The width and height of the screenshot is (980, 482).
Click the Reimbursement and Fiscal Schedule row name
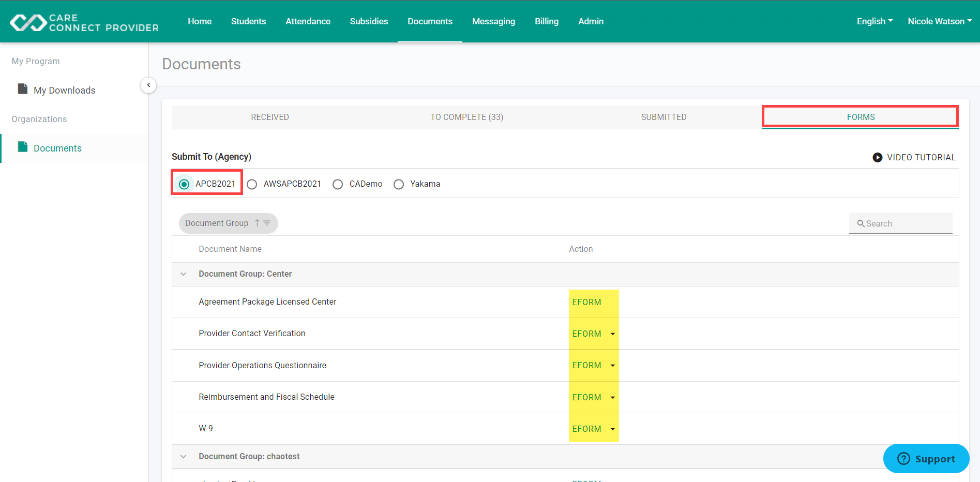click(266, 397)
